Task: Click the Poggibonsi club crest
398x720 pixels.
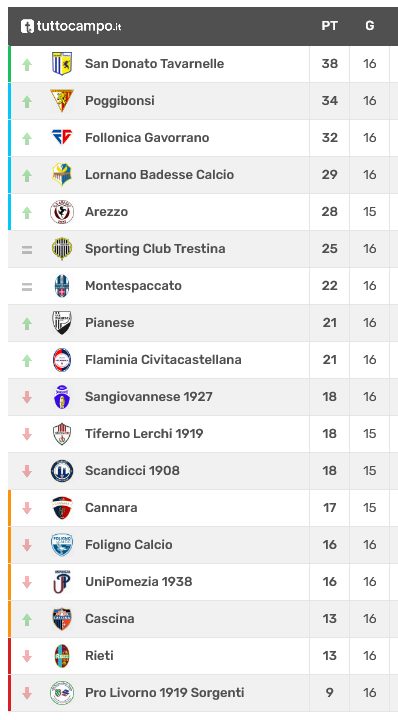Action: click(62, 101)
